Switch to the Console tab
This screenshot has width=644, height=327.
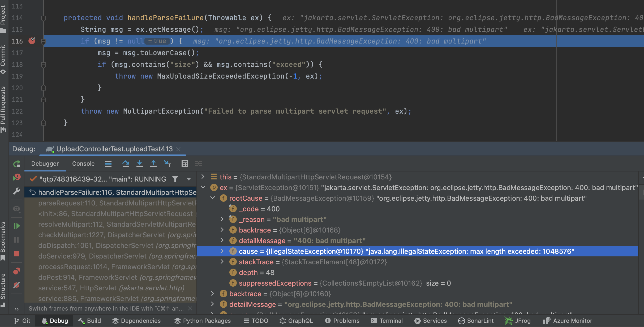click(x=83, y=164)
